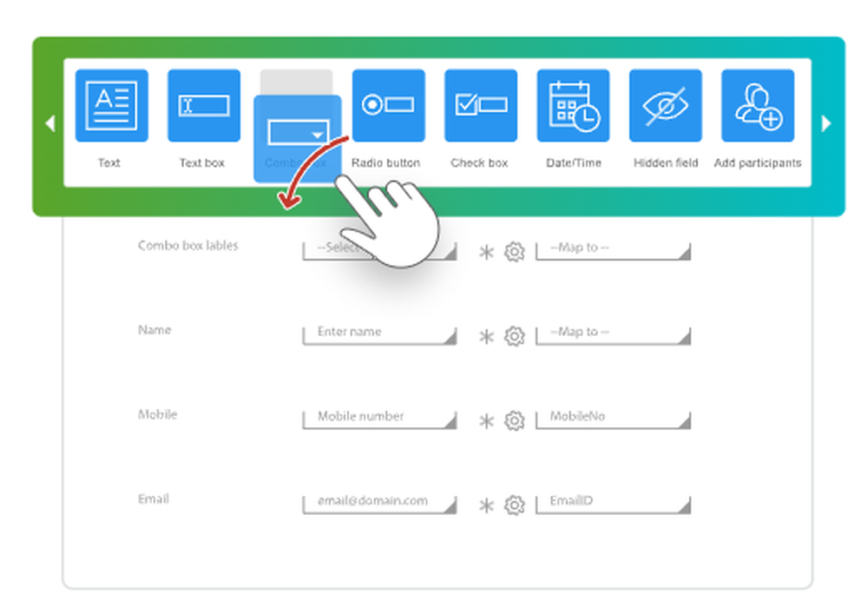Click the Check box caption
868x608 pixels.
tap(479, 162)
